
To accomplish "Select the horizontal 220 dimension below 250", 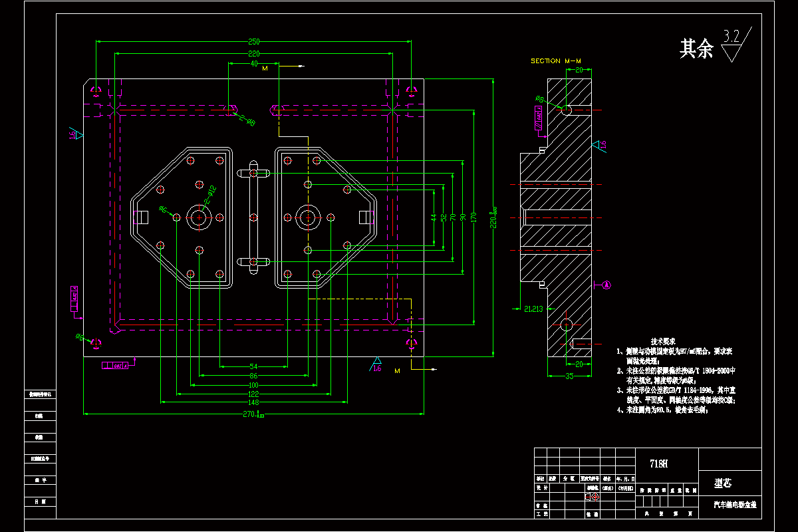I will [x=254, y=53].
